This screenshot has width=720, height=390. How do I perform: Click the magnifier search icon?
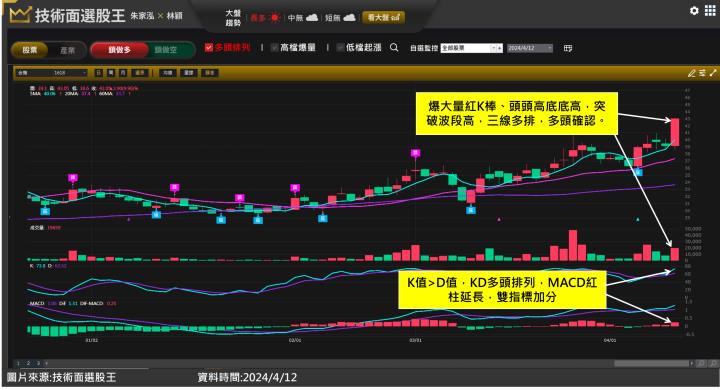pyautogui.click(x=394, y=47)
